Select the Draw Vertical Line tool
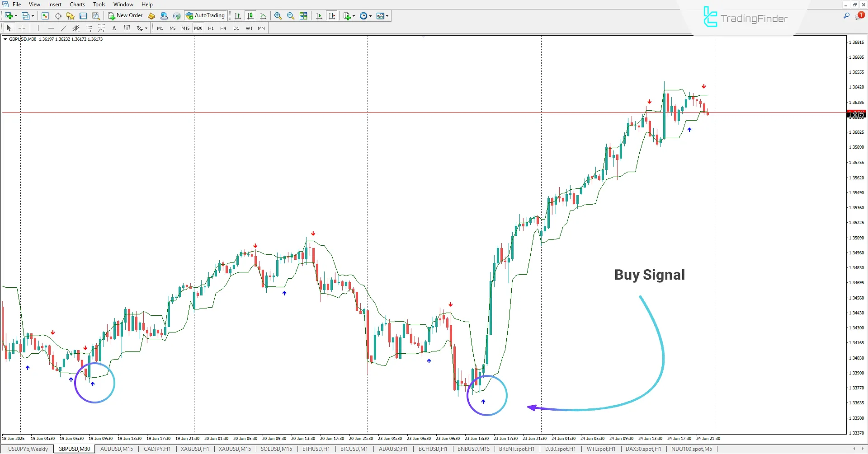Image resolution: width=868 pixels, height=454 pixels. [38, 28]
